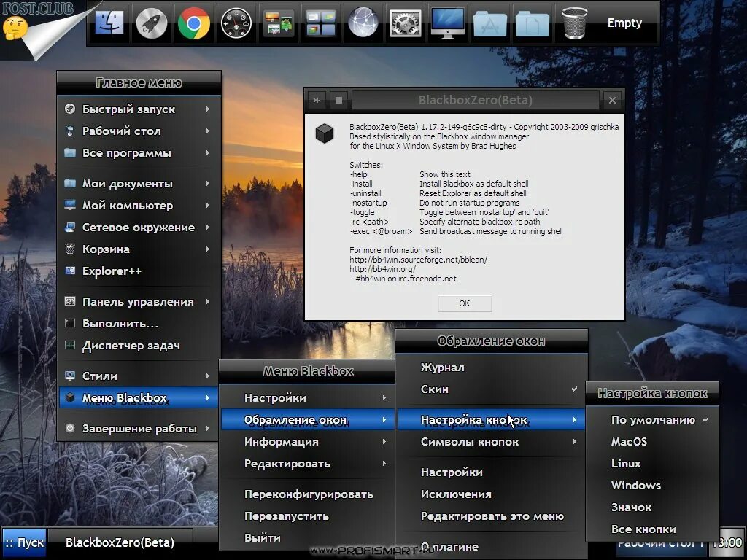
Task: Click the square button on BlackboxZero titlebar
Action: pos(338,100)
